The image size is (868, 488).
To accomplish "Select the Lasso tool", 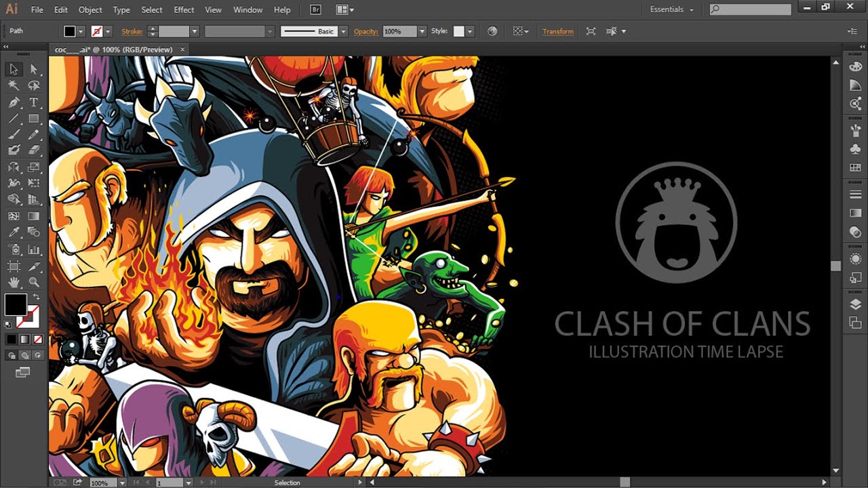I will pos(34,85).
